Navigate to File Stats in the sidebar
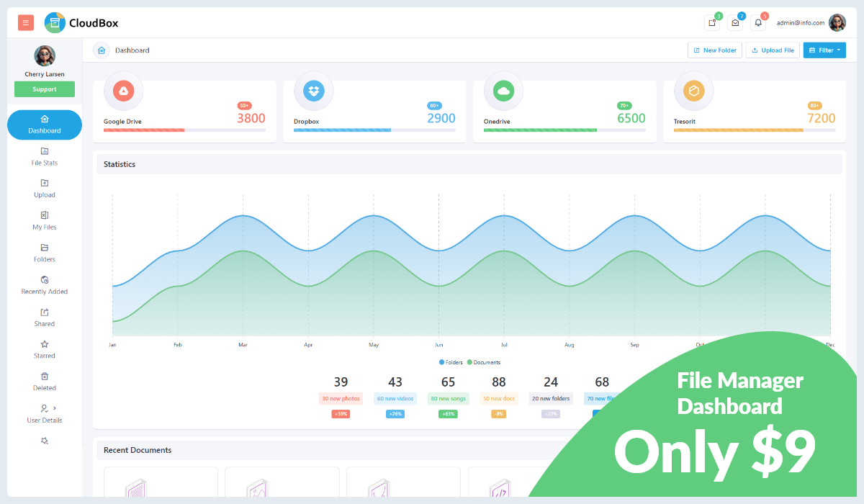 (x=44, y=157)
